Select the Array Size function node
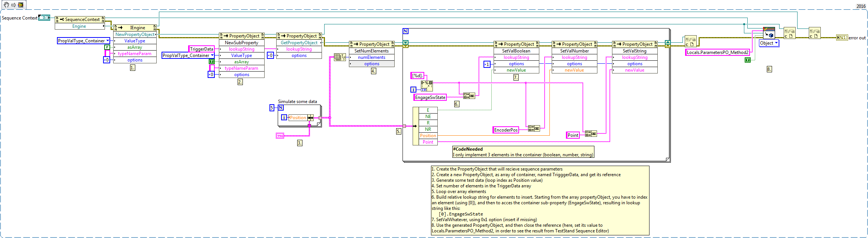Viewport: 868px width, 238px height. point(340,57)
